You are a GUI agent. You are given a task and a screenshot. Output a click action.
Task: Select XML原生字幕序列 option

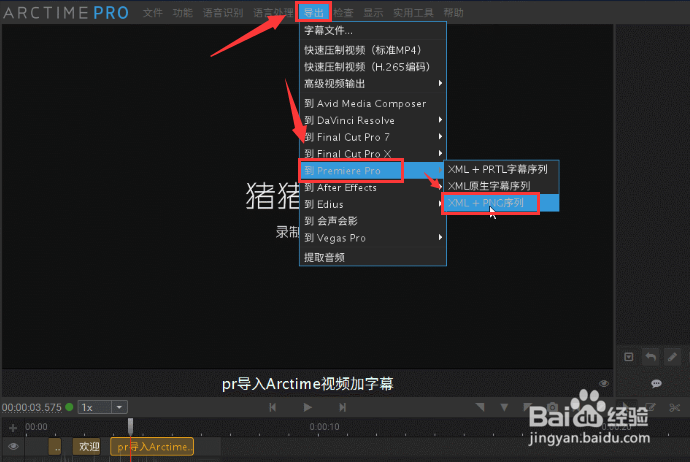pos(501,186)
